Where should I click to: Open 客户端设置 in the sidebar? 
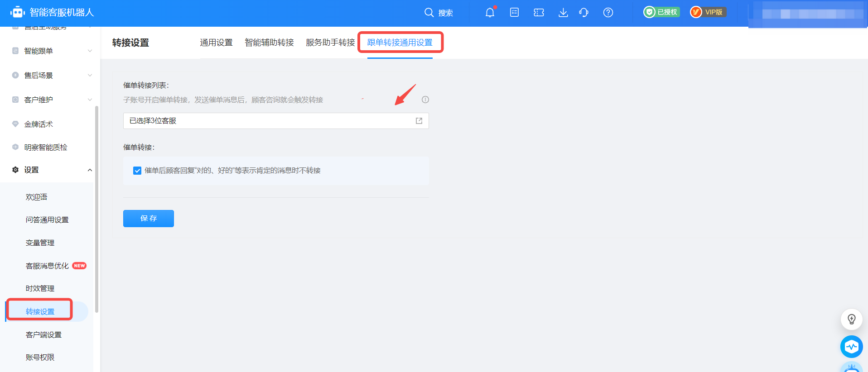pyautogui.click(x=43, y=335)
